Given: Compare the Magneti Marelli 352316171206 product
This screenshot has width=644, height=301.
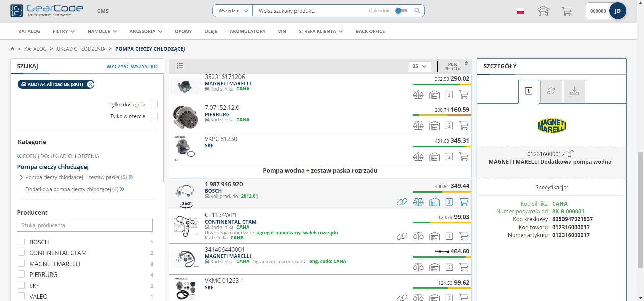Looking at the screenshot, I should click(418, 95).
